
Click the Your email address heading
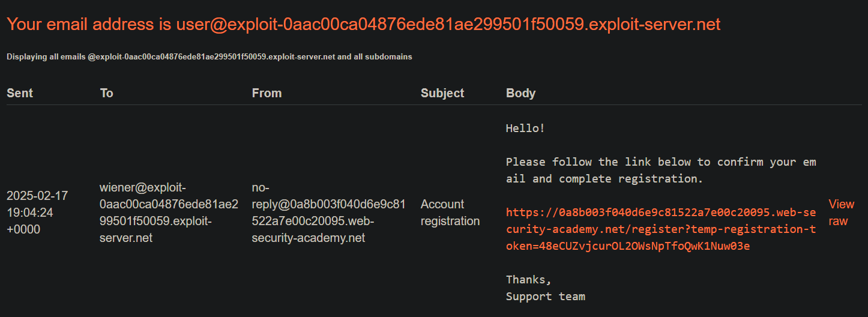[363, 24]
